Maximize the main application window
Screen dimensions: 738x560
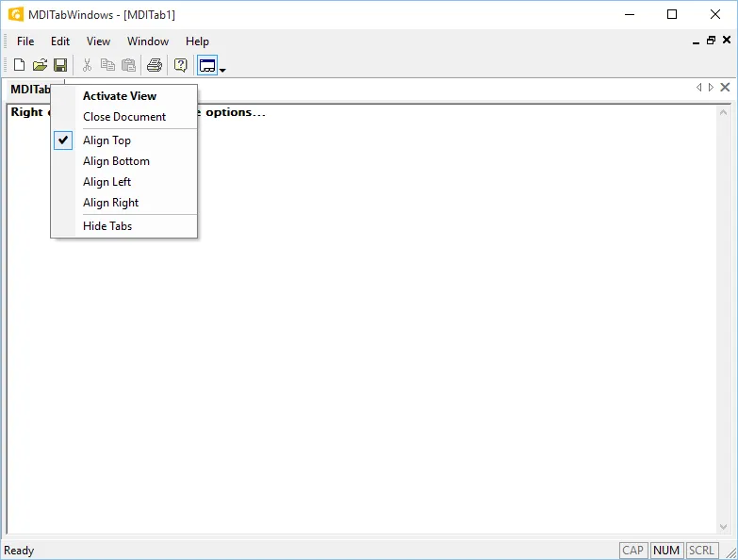(672, 14)
